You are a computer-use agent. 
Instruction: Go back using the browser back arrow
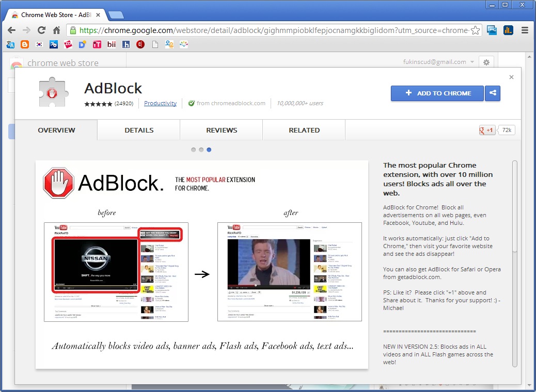12,30
